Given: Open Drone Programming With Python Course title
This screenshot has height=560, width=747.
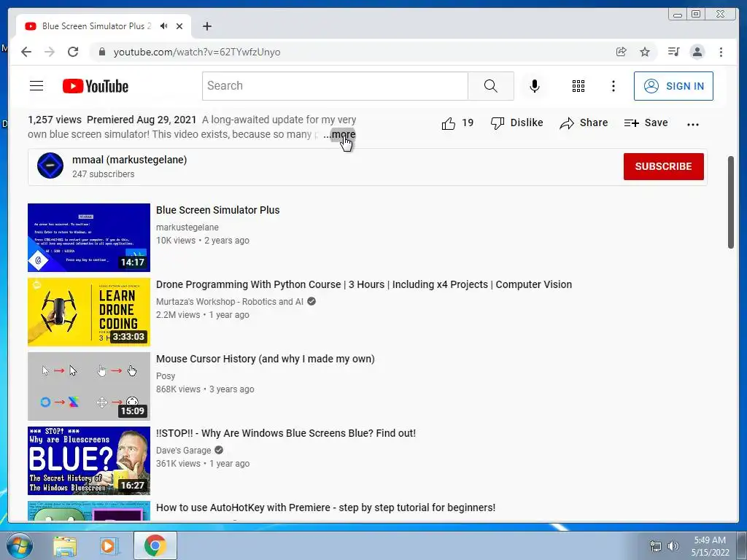Looking at the screenshot, I should (364, 284).
